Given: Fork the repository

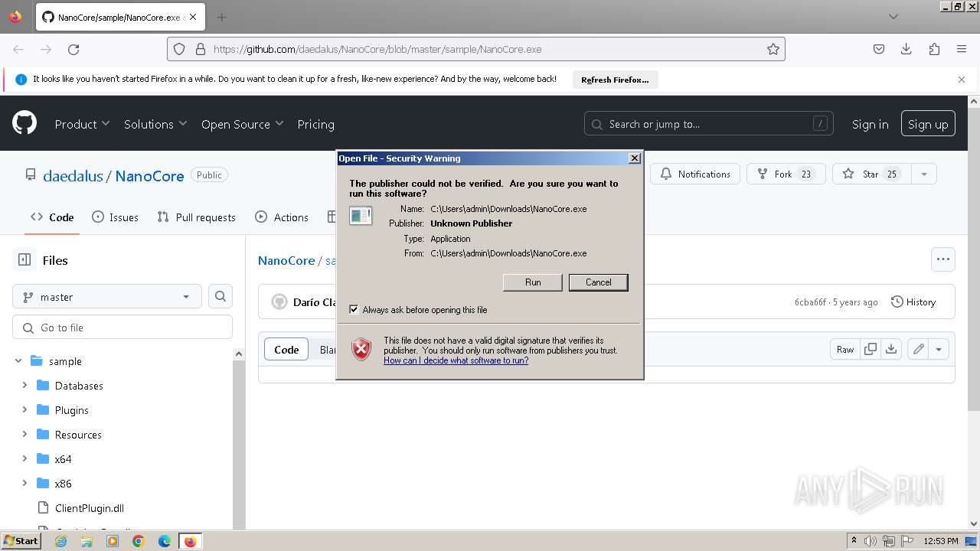Looking at the screenshot, I should 786,174.
